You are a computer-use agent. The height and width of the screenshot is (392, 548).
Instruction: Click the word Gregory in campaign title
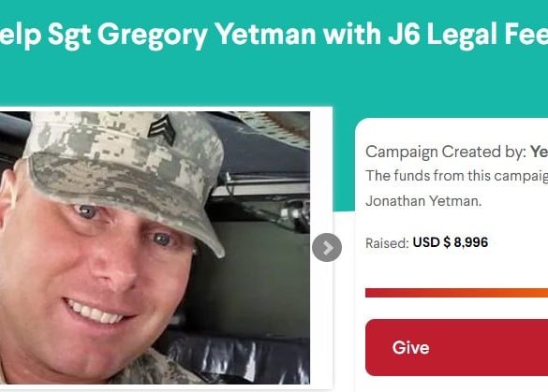(x=153, y=35)
